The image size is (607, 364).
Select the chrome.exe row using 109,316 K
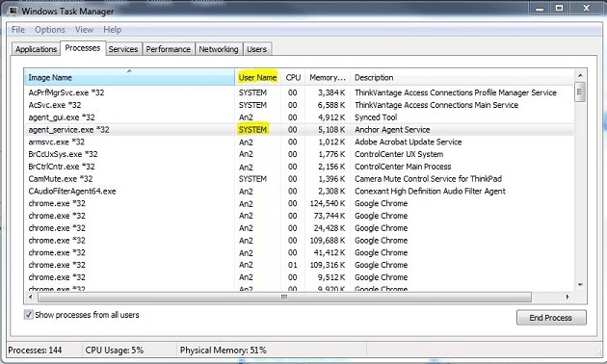299,265
